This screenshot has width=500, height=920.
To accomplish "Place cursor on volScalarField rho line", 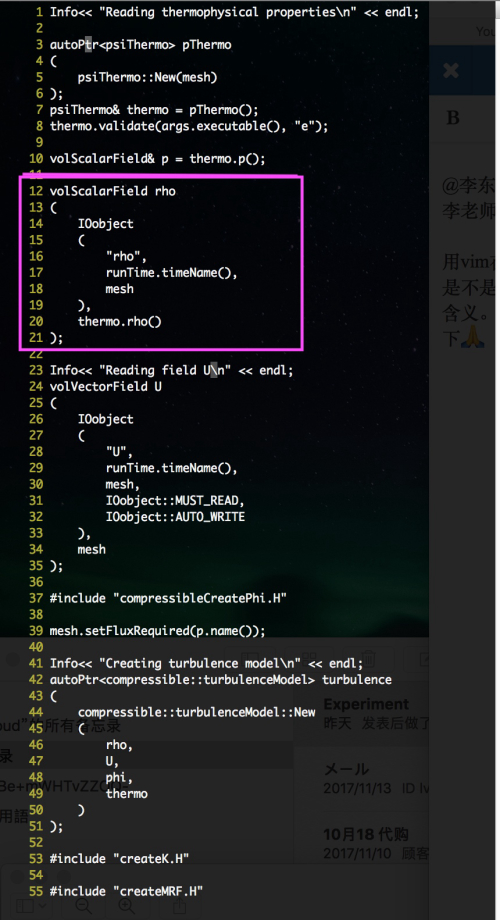I will point(113,191).
